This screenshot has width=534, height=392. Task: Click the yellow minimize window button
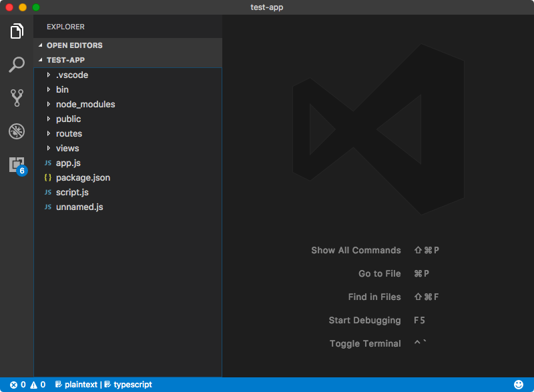(23, 7)
